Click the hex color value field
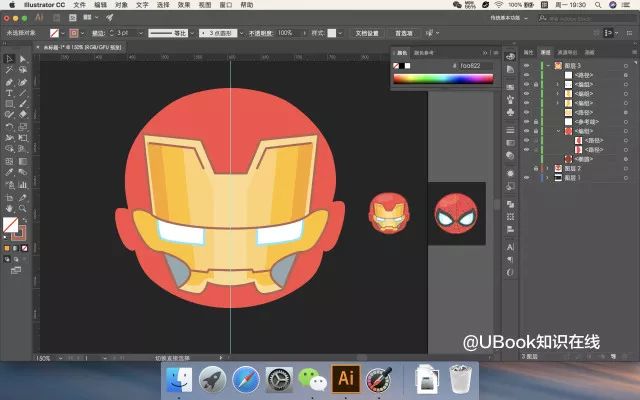 coord(476,66)
